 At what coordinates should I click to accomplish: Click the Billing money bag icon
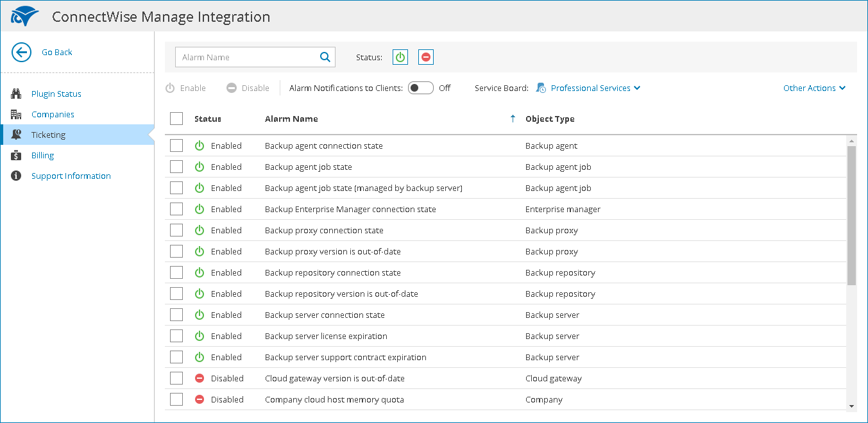point(17,156)
